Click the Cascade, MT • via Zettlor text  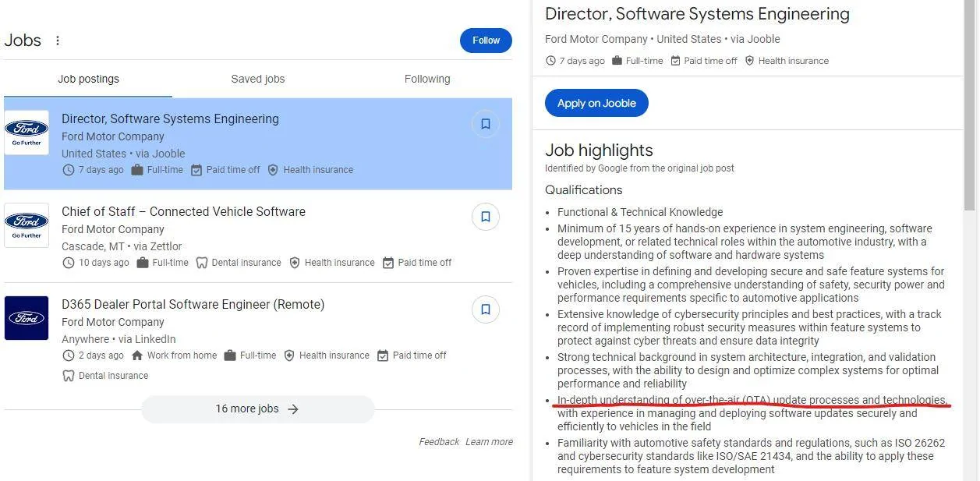pyautogui.click(x=122, y=246)
